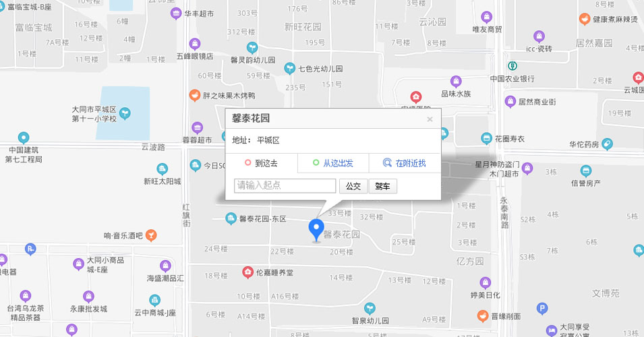Click the 中国建筑第七工程局 marker icon
The image size is (644, 337).
point(24,137)
